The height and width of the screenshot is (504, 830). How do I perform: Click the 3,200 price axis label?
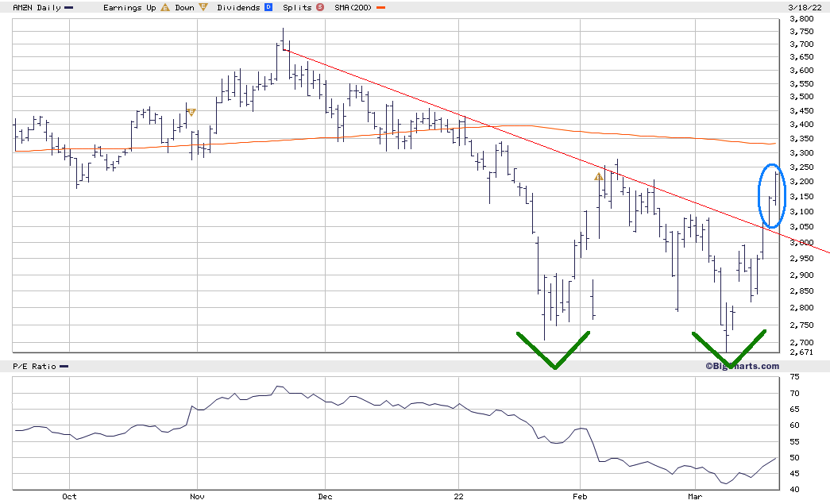coord(801,182)
